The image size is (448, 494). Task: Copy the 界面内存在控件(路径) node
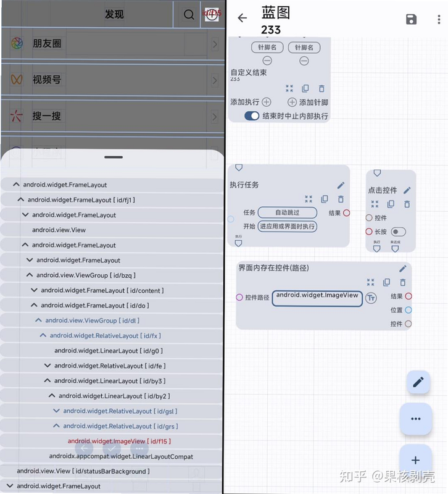pyautogui.click(x=386, y=282)
